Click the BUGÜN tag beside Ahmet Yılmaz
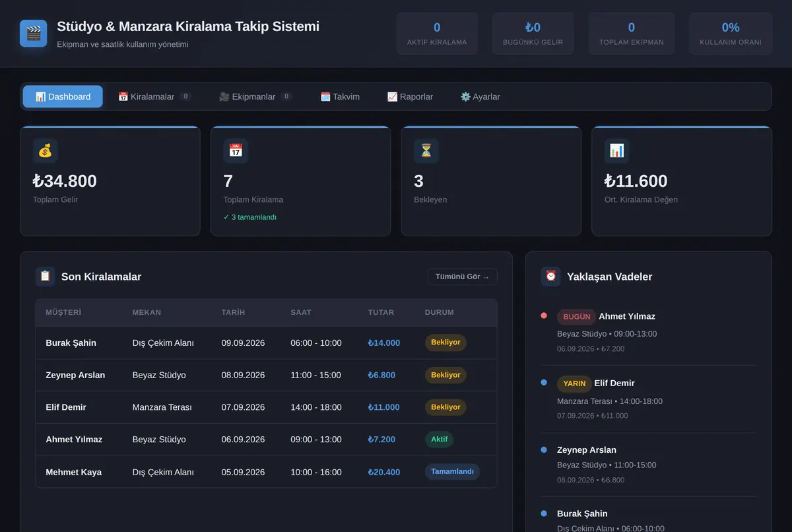 tap(577, 317)
